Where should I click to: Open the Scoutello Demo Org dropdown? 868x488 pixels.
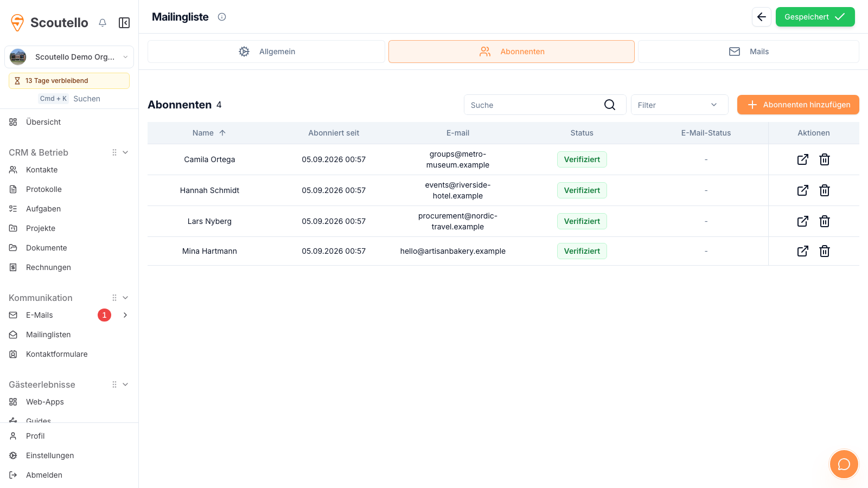click(69, 57)
